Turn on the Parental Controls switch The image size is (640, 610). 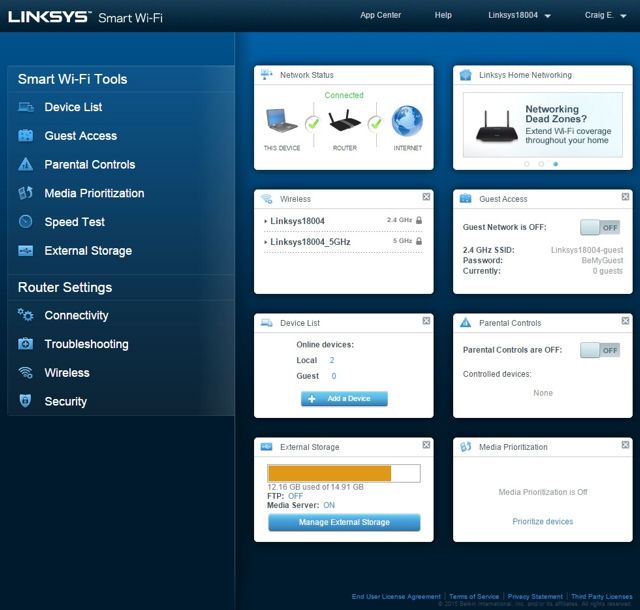pyautogui.click(x=600, y=350)
